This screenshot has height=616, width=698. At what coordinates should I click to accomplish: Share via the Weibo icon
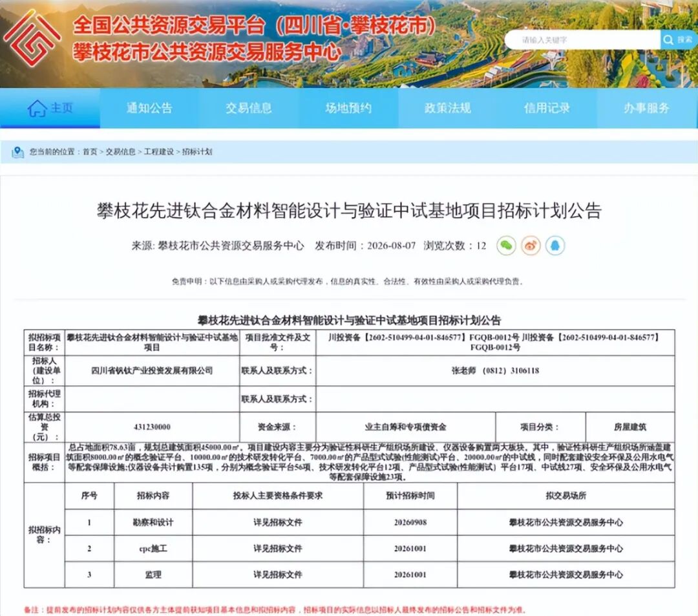[531, 245]
